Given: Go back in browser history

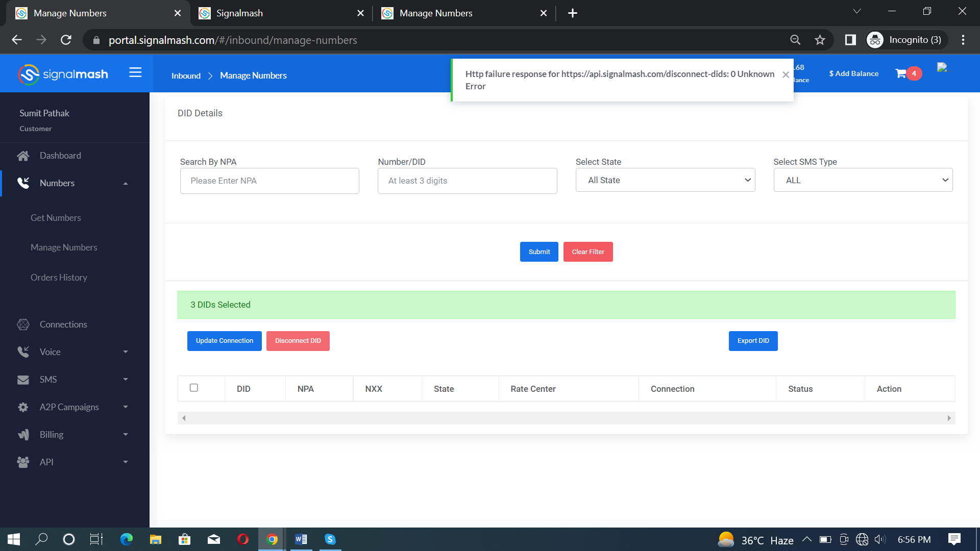Looking at the screenshot, I should point(17,40).
